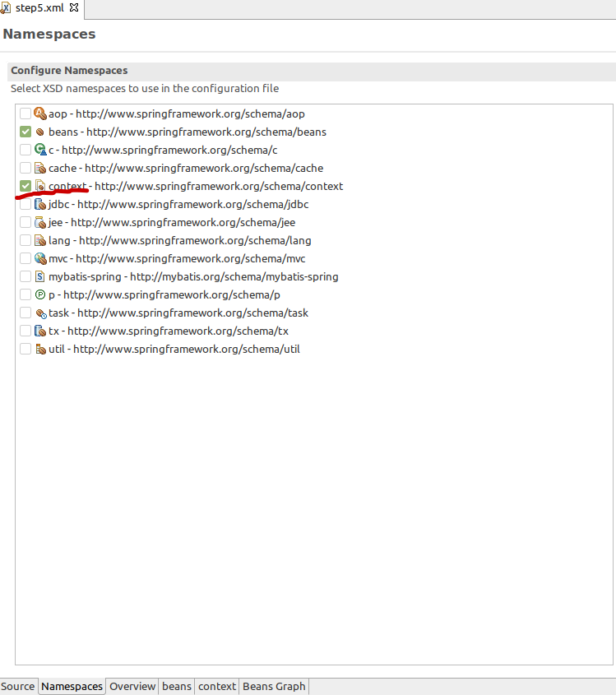Click the c namespace icon

click(x=40, y=150)
